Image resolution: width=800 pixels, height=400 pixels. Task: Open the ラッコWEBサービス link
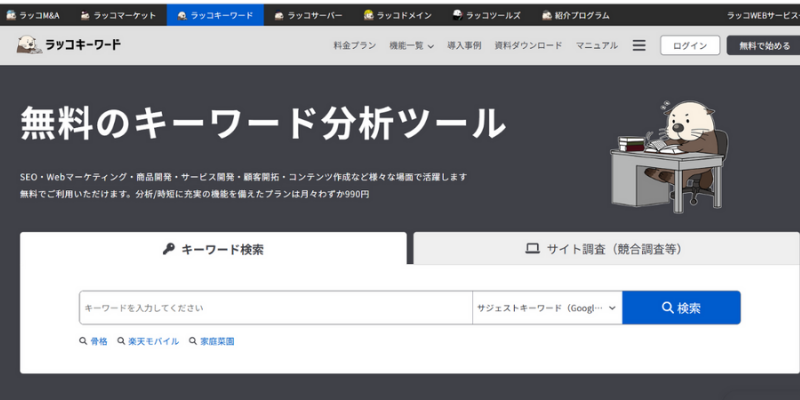coord(763,15)
